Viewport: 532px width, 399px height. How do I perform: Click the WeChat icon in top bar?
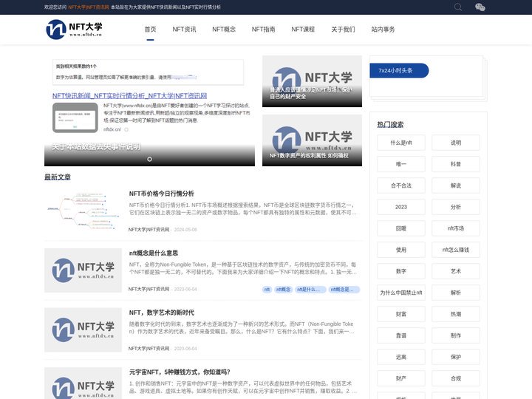(480, 7)
